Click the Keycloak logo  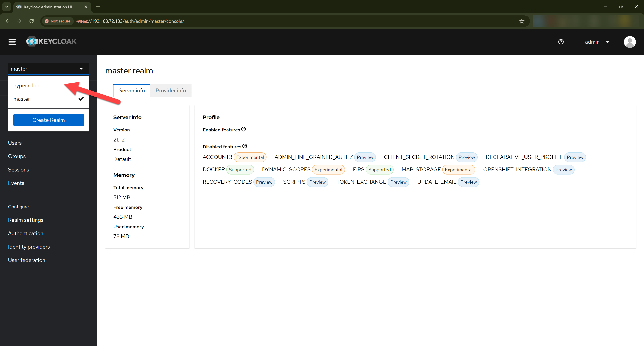[x=51, y=41]
